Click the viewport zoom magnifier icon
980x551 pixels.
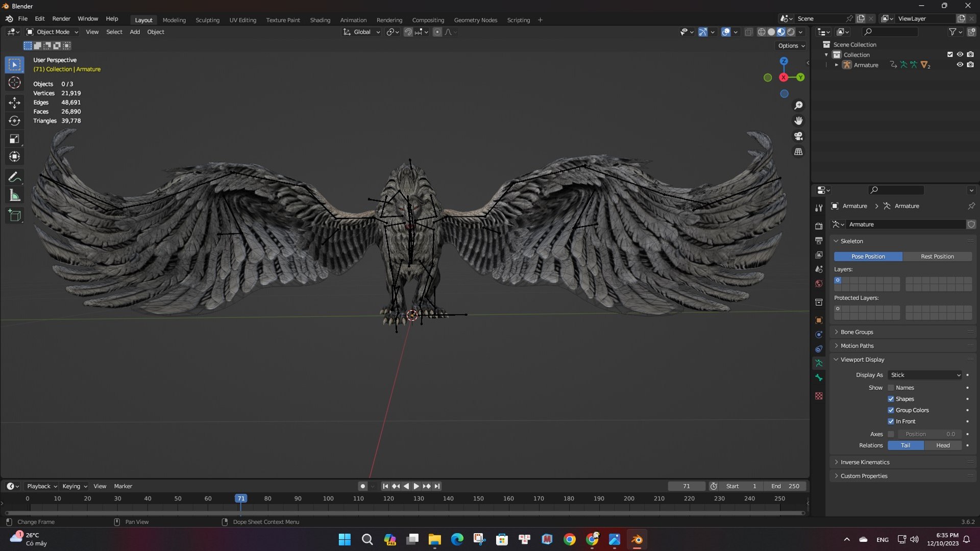798,106
